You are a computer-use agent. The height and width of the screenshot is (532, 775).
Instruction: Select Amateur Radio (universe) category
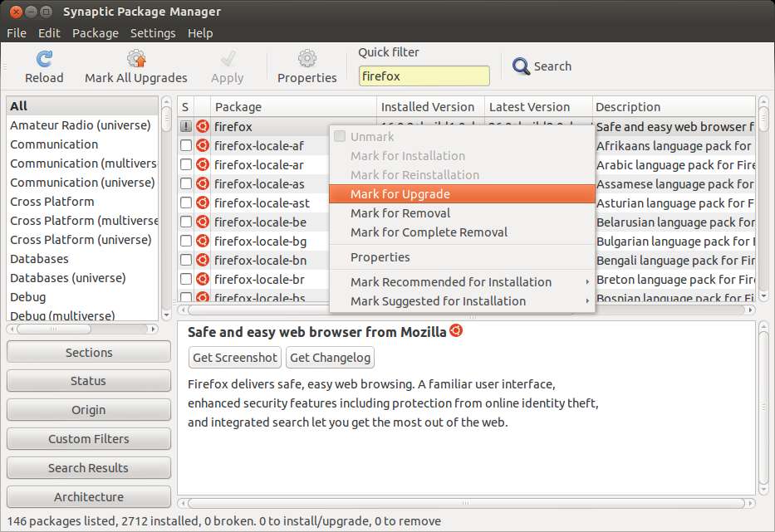[x=82, y=125]
